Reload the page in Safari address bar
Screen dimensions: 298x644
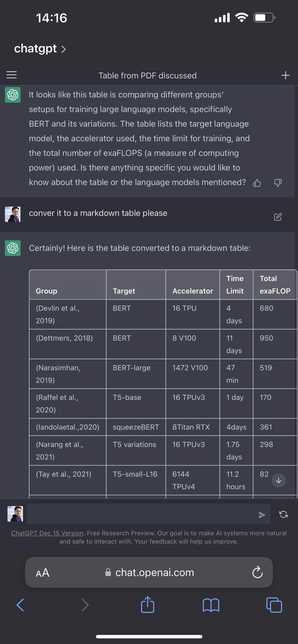[257, 572]
